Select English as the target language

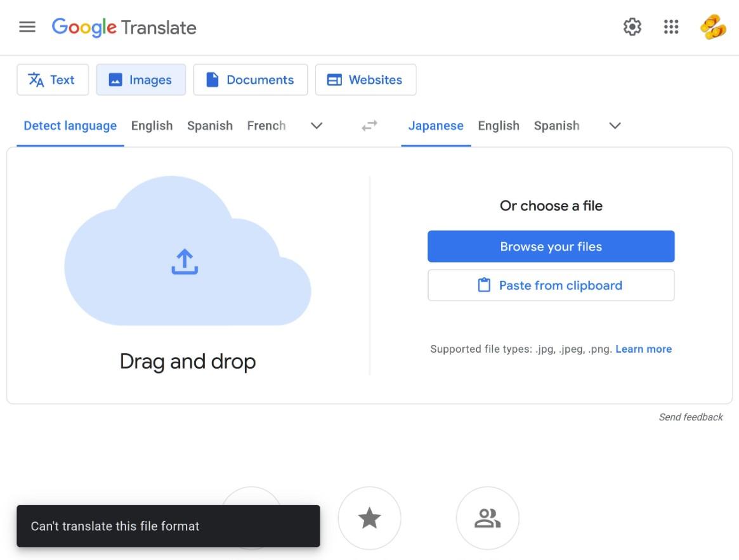499,126
